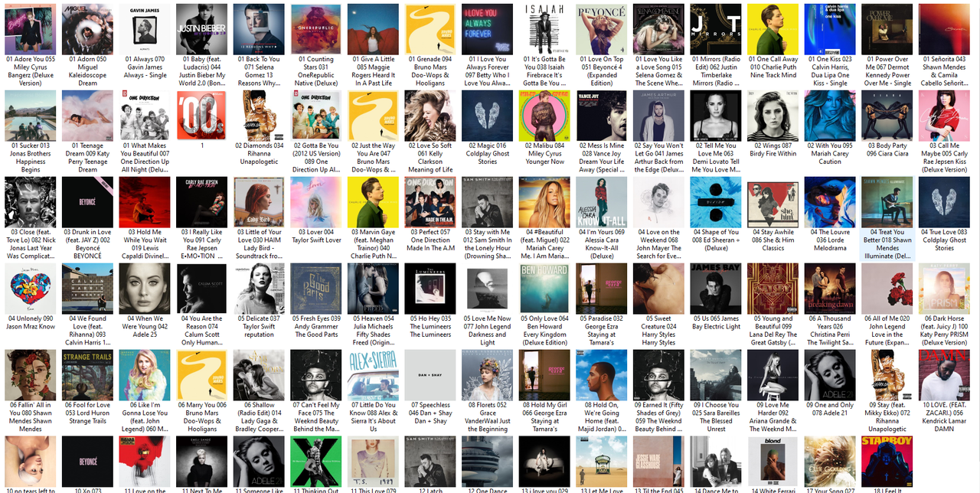Select Sweet Creature 024 Harry Styles file

pos(658,305)
